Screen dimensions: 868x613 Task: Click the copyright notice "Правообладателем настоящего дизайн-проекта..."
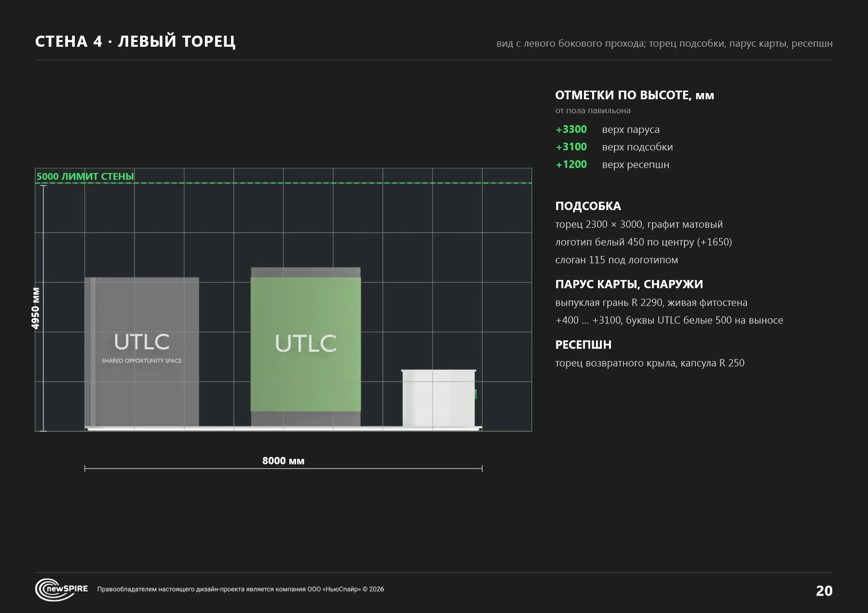click(x=241, y=589)
